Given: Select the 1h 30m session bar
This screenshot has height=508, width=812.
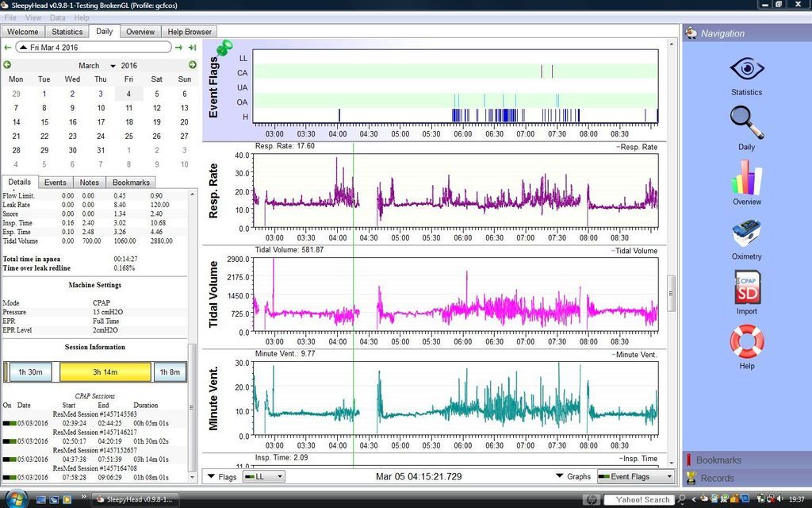Looking at the screenshot, I should [30, 372].
